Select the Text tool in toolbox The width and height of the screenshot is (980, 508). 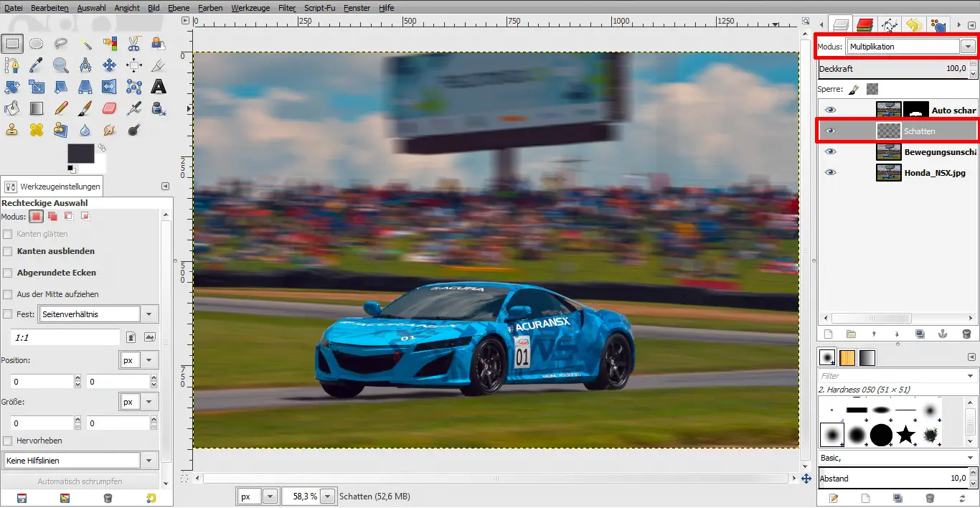point(158,88)
